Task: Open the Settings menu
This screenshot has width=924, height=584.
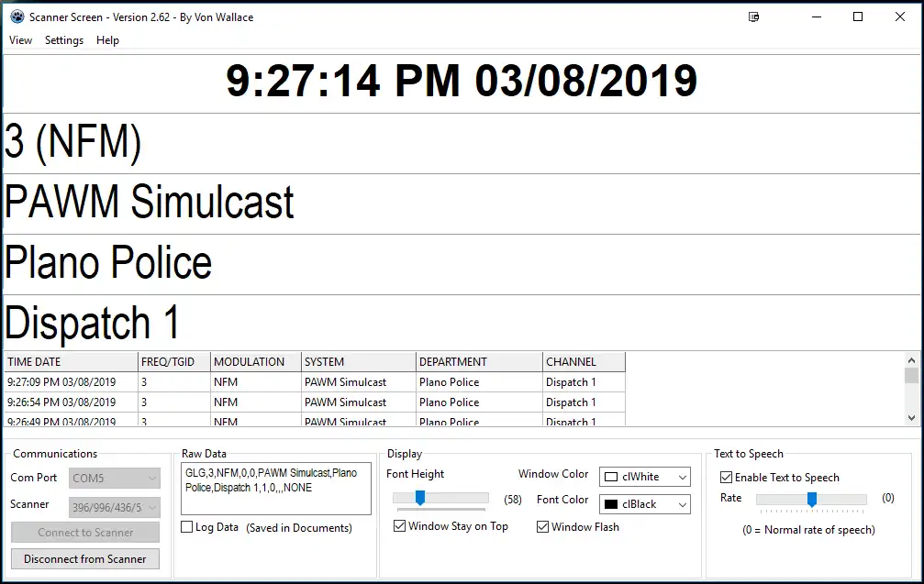Action: click(x=64, y=40)
